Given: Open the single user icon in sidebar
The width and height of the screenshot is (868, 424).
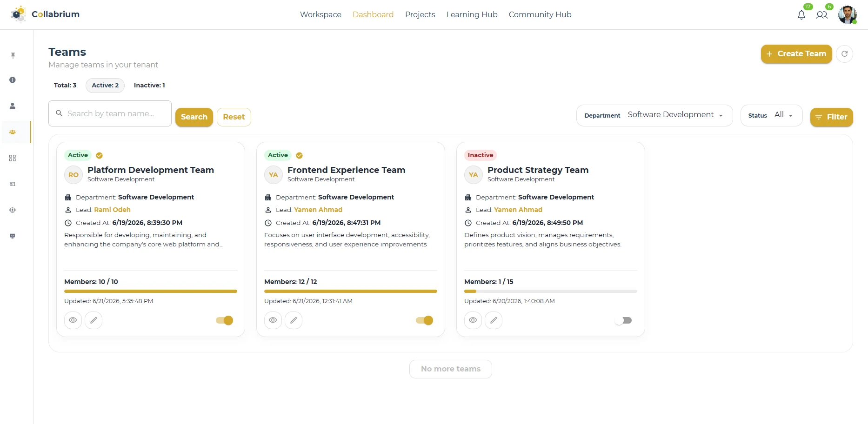Looking at the screenshot, I should click(x=13, y=106).
